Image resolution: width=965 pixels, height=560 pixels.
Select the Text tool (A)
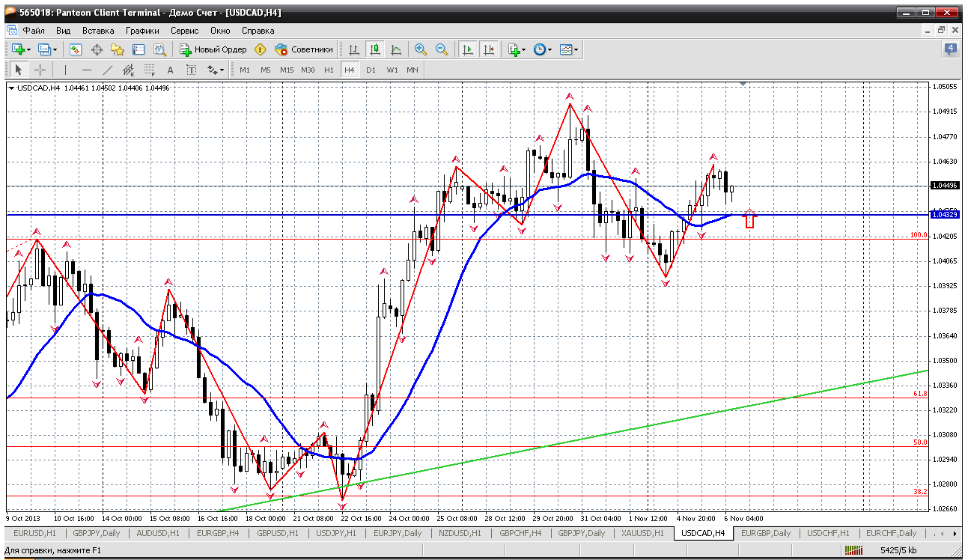click(170, 70)
